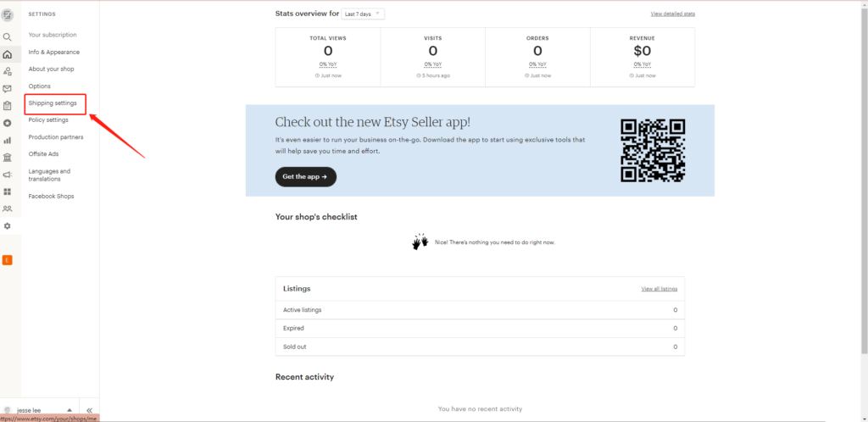Open Facebook Shops settings
This screenshot has height=422, width=868.
pyautogui.click(x=51, y=197)
